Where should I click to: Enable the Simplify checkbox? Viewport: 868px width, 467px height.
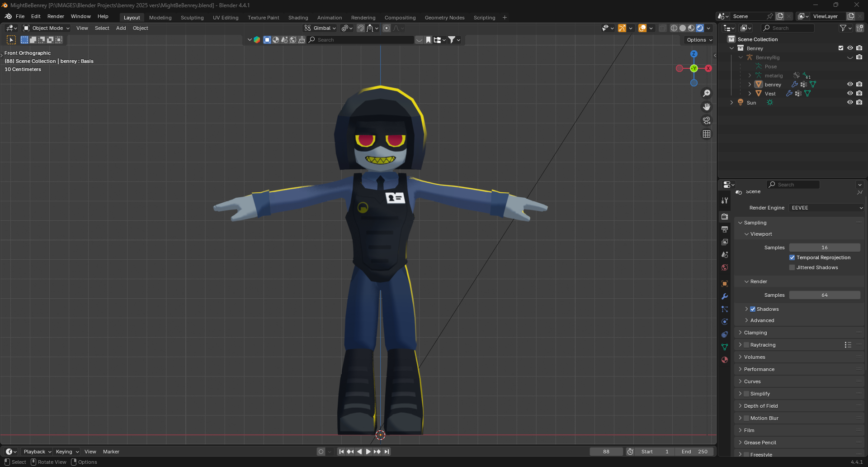(x=746, y=394)
